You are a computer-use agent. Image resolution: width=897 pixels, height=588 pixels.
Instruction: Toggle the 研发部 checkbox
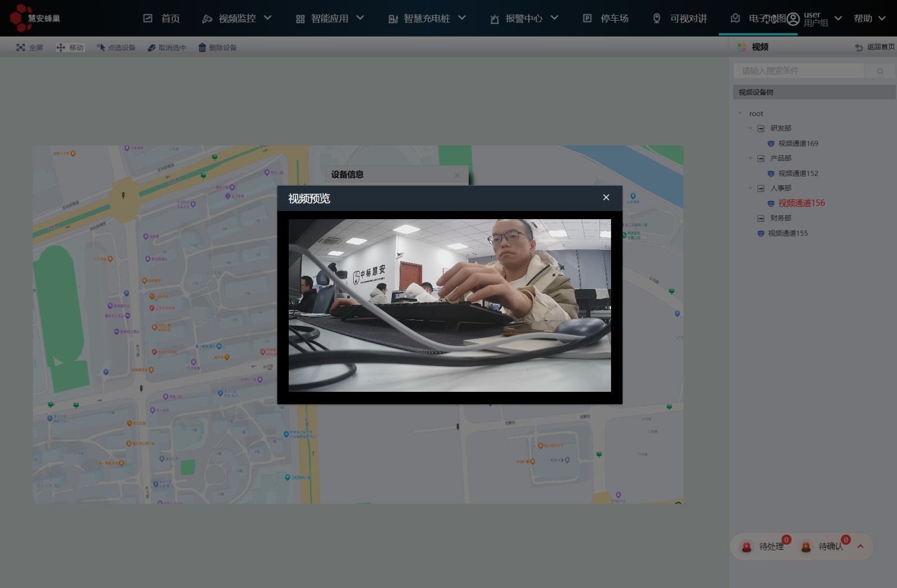(761, 128)
